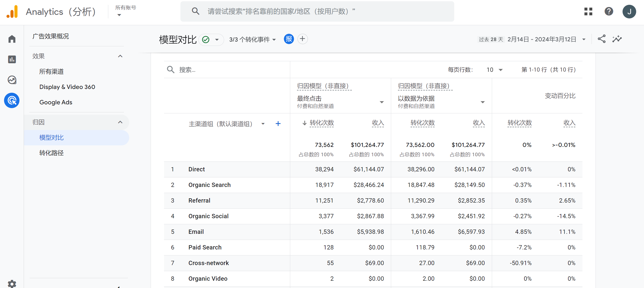The image size is (644, 288).
Task: Add a secondary dimension with blue plus
Action: pyautogui.click(x=278, y=124)
